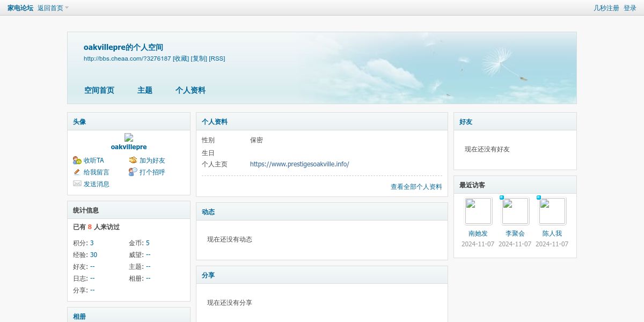Click 性别 value 保密
This screenshot has height=322, width=644.
[257, 140]
